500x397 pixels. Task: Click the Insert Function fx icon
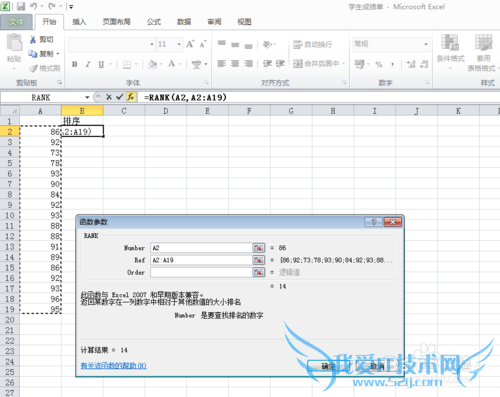tap(131, 97)
